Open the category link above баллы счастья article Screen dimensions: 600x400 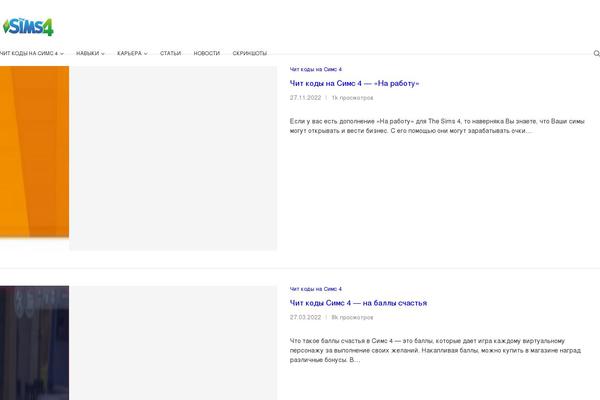coord(316,289)
